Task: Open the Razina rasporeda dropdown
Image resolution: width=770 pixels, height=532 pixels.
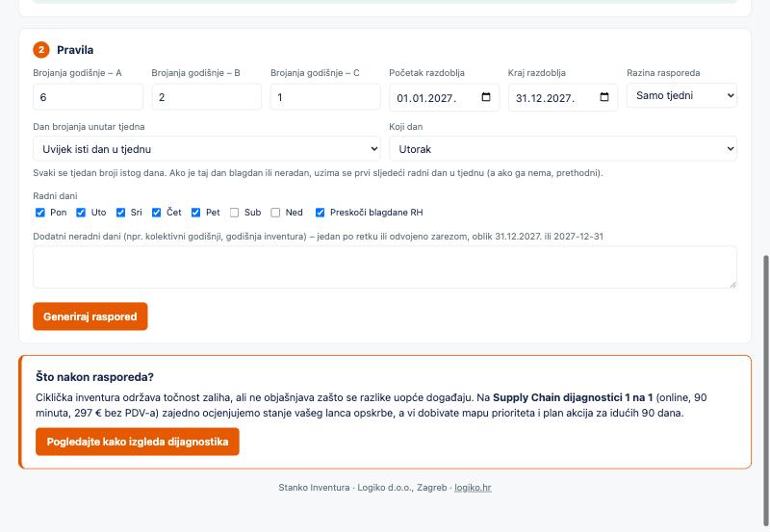Action: [x=681, y=95]
